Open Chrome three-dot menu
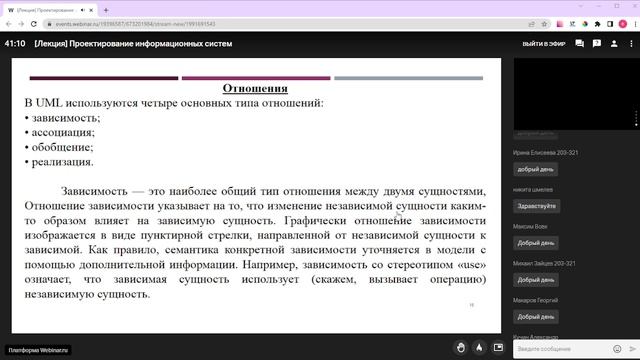 coord(636,24)
